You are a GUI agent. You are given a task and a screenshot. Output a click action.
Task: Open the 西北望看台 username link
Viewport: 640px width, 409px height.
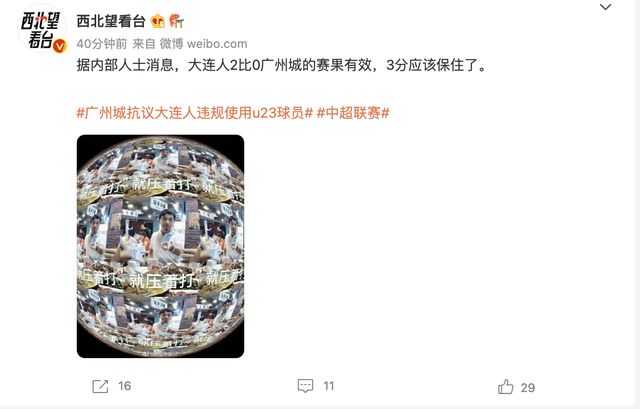click(111, 21)
